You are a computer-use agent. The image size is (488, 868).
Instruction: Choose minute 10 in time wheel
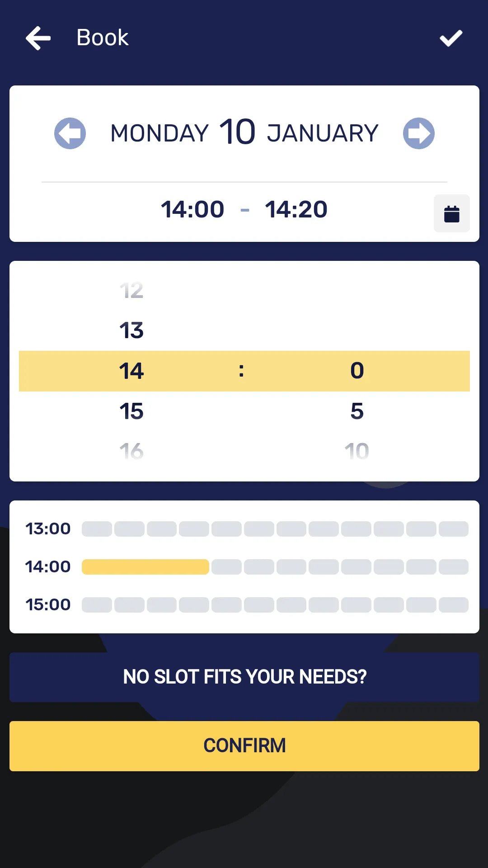click(357, 451)
